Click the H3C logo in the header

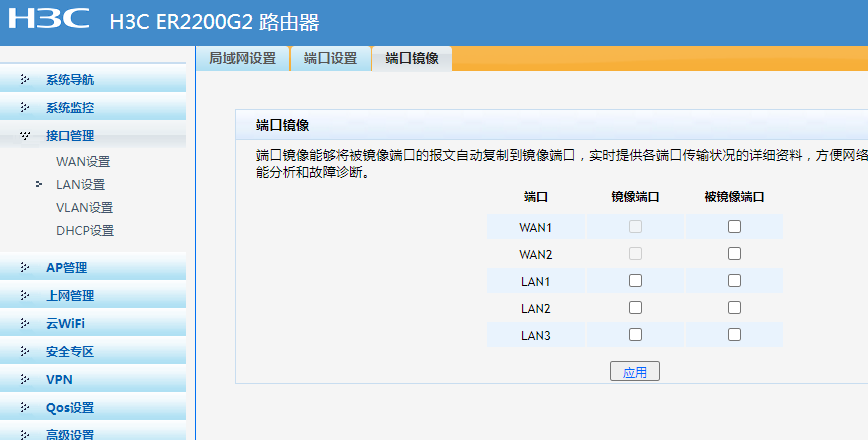[x=48, y=20]
